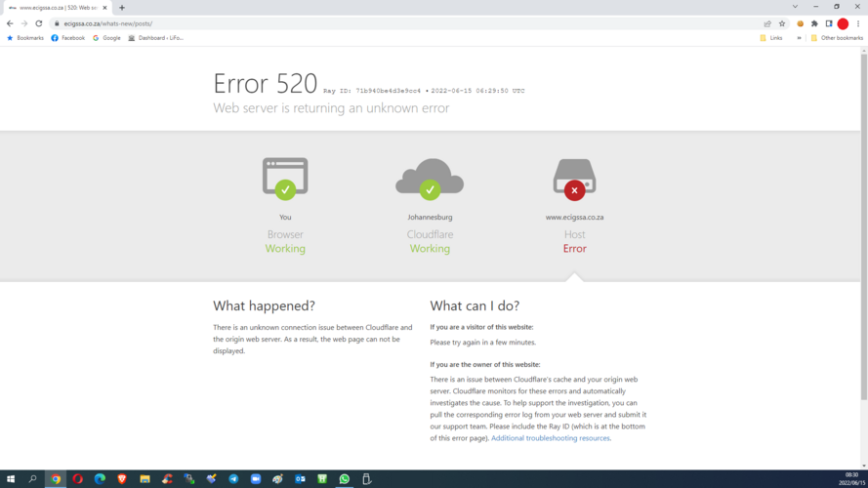Reload the error page

pos(39,23)
